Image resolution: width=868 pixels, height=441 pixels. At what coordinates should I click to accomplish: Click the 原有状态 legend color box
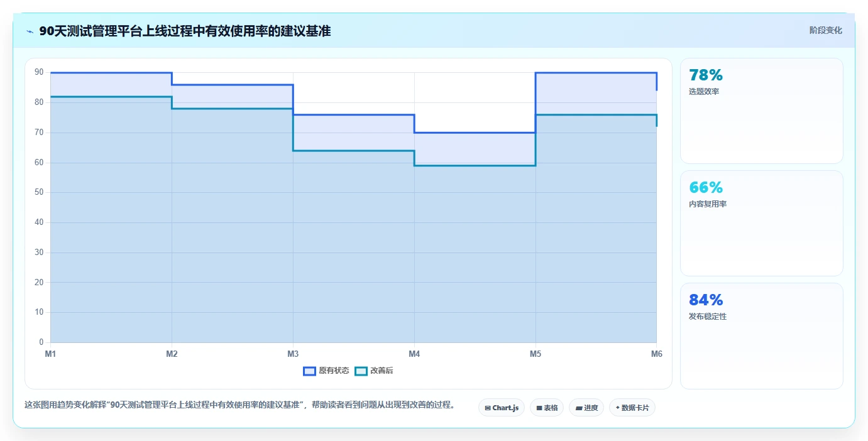tap(309, 371)
